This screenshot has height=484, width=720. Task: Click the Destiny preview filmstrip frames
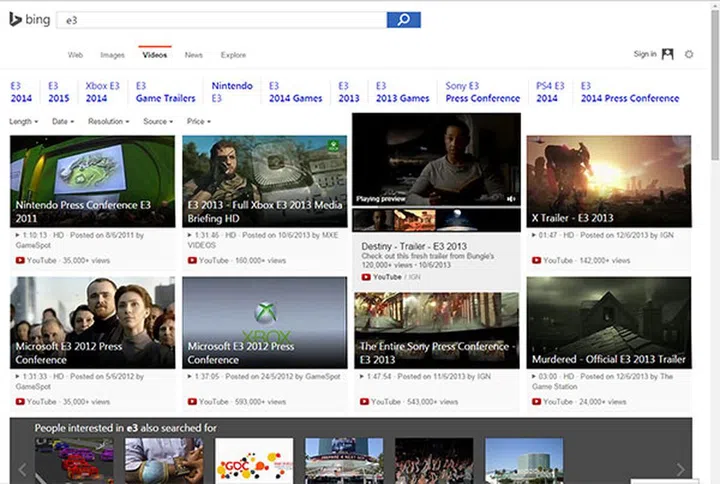pos(436,220)
